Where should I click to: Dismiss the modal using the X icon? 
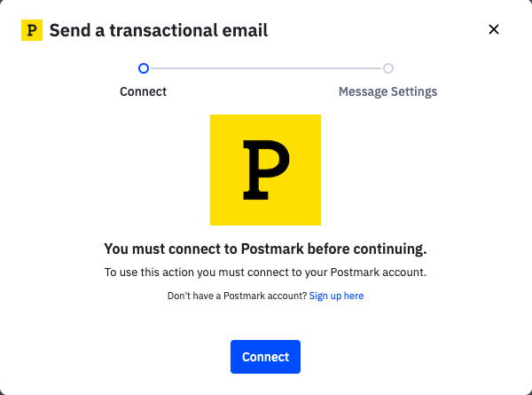point(494,29)
